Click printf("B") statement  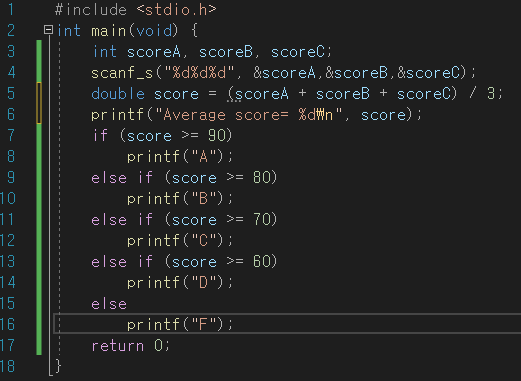coord(180,199)
